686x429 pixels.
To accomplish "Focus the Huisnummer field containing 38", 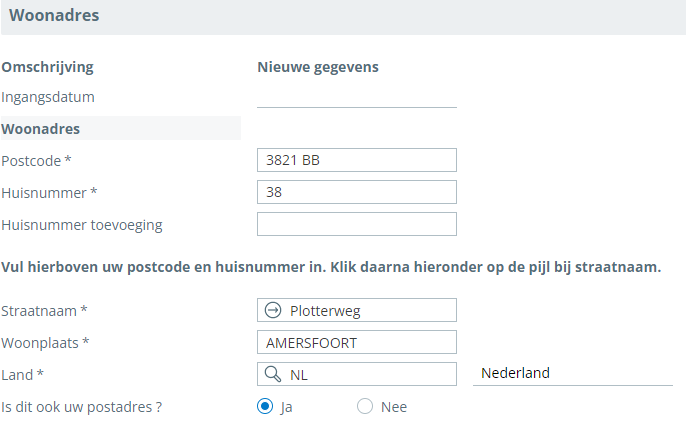I will point(356,192).
